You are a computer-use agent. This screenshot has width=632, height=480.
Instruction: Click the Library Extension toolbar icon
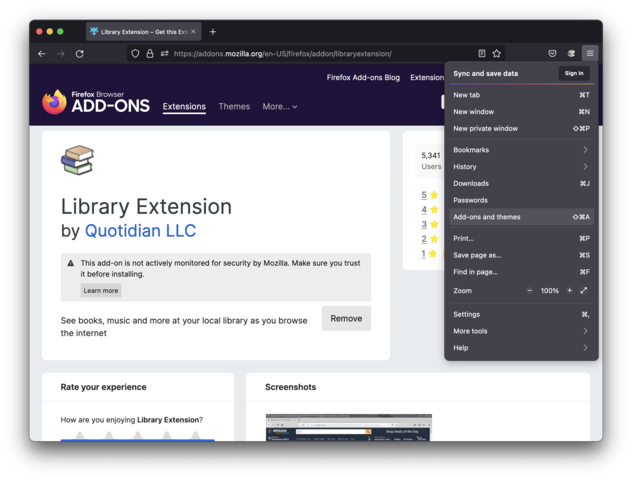click(571, 53)
